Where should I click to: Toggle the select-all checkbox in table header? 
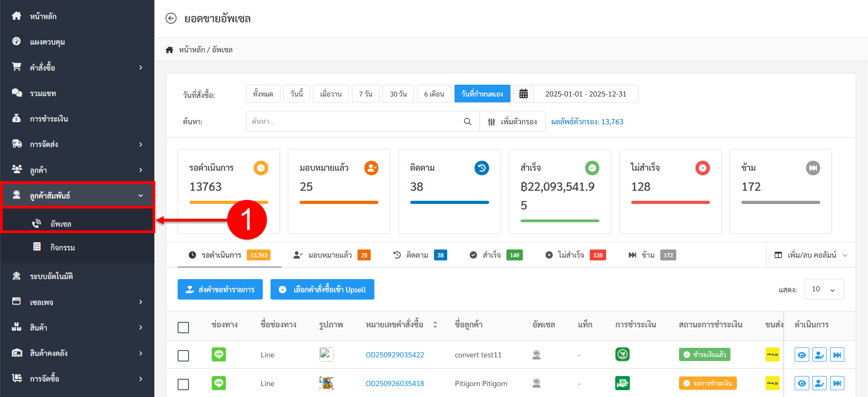[183, 327]
